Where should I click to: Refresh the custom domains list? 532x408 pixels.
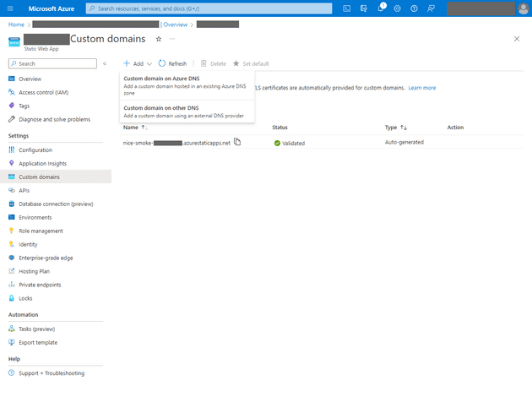[x=172, y=63]
